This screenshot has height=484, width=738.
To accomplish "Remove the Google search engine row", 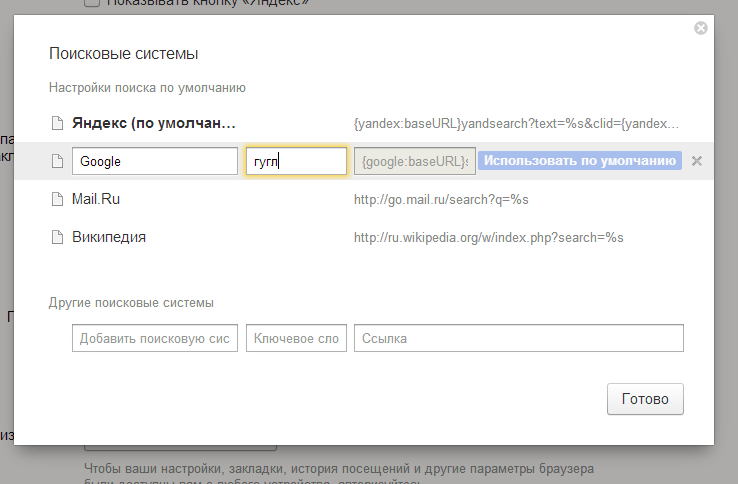I will click(697, 161).
